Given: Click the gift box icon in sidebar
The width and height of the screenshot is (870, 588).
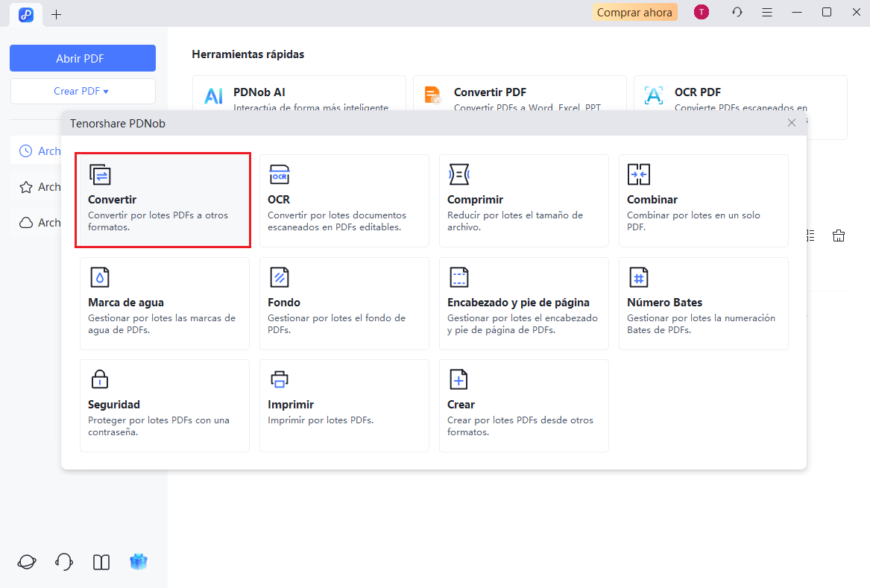Looking at the screenshot, I should point(139,562).
